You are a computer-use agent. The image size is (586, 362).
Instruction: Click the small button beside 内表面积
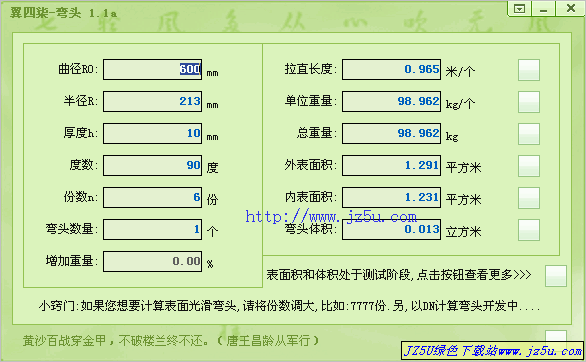[x=529, y=198]
